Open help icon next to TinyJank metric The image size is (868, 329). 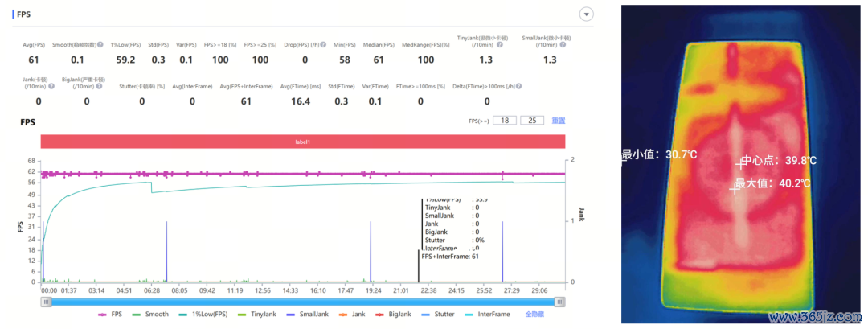pos(499,44)
